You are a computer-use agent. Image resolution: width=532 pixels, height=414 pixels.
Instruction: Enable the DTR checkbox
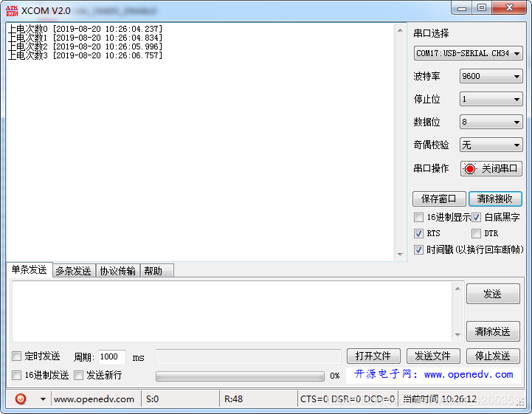point(476,233)
